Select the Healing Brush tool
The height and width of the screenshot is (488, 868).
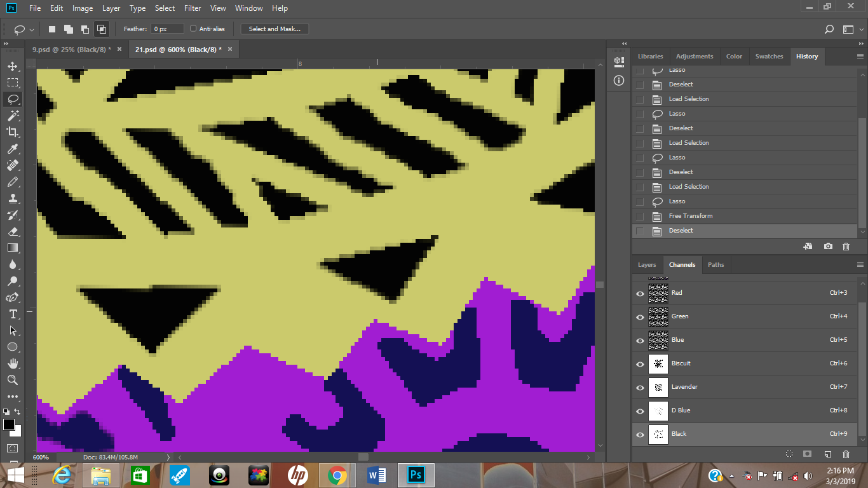click(x=13, y=165)
